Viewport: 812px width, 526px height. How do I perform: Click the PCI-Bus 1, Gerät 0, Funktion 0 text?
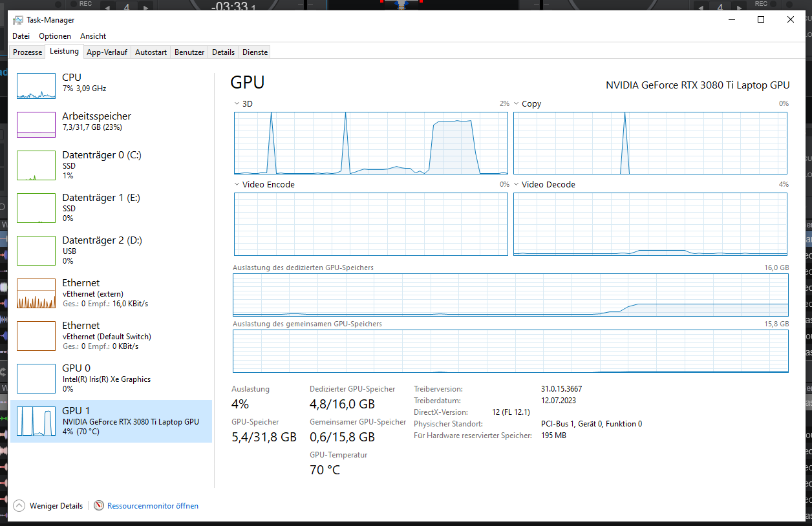coord(591,424)
